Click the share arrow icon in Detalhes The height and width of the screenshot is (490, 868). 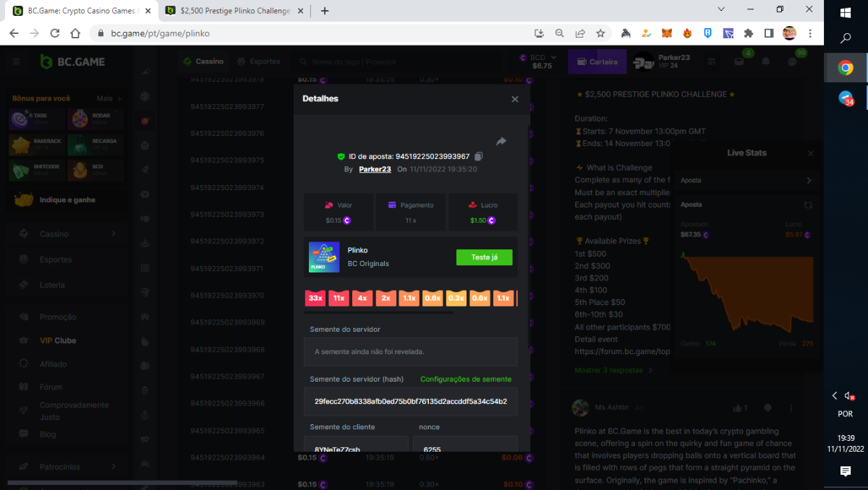point(501,142)
